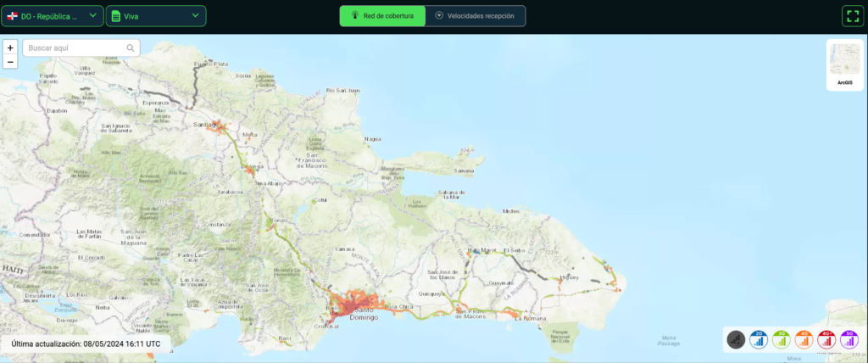868x363 pixels.
Task: Click the magnifier icon in search box
Action: (x=131, y=48)
